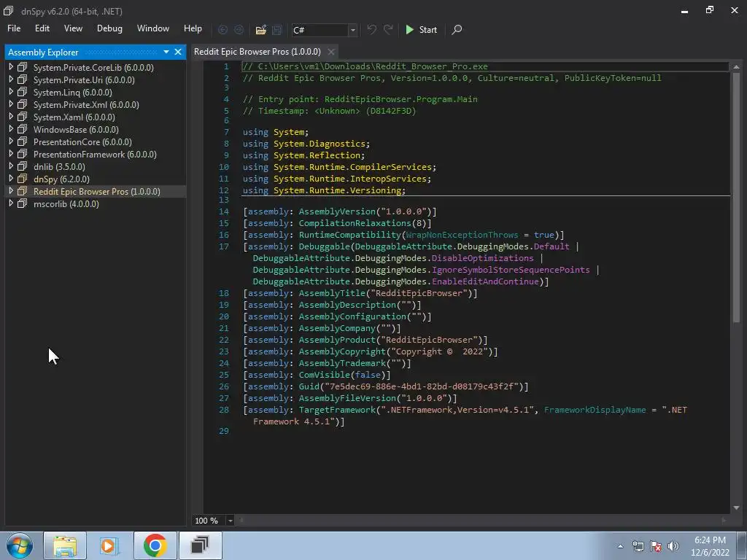Click the Action Center flag tray icon
The image size is (747, 560).
(x=656, y=546)
